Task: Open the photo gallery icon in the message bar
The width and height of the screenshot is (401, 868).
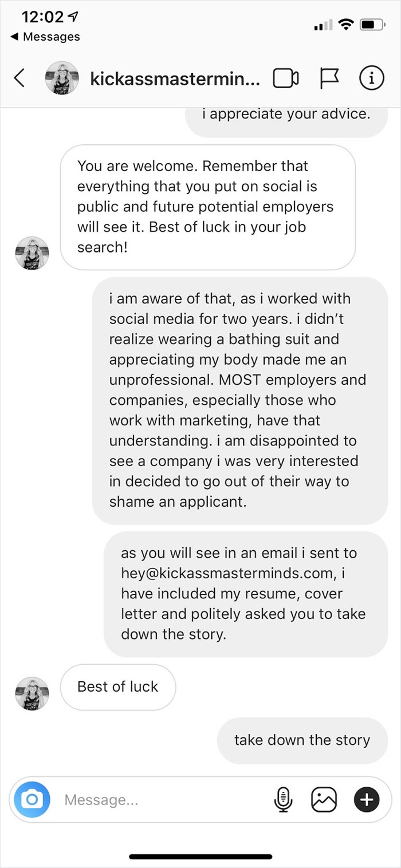Action: (x=324, y=799)
